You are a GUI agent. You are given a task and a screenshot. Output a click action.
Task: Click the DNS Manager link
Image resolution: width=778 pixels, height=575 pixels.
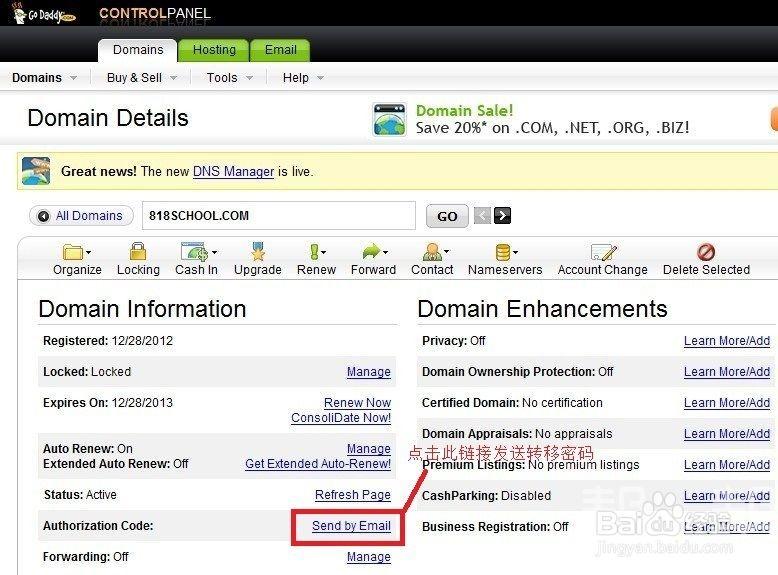[233, 171]
